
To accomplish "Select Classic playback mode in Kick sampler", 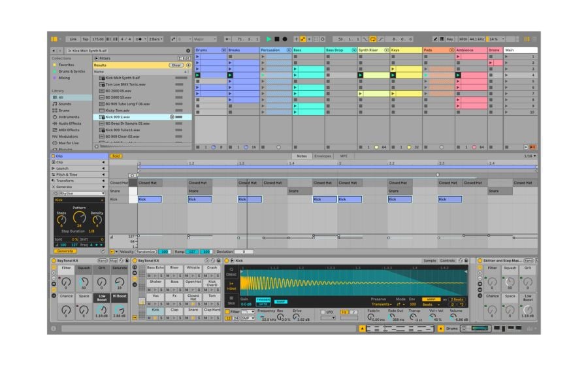I will coord(231,271).
